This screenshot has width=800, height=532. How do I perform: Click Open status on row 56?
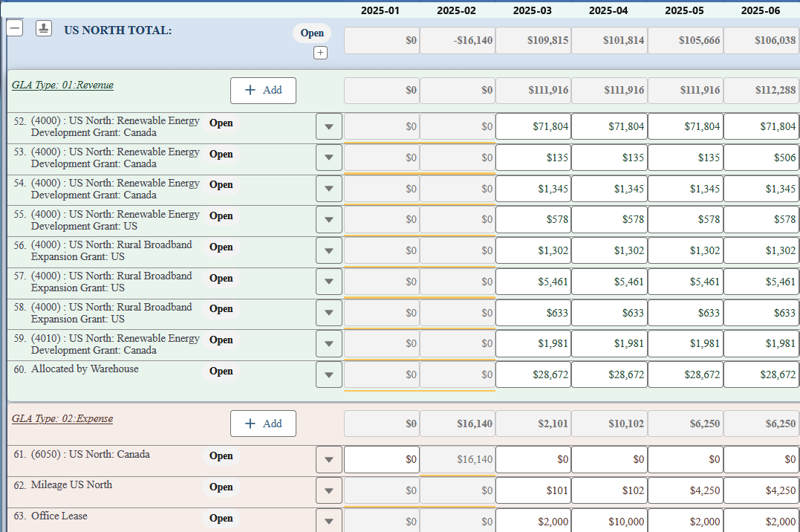[221, 247]
